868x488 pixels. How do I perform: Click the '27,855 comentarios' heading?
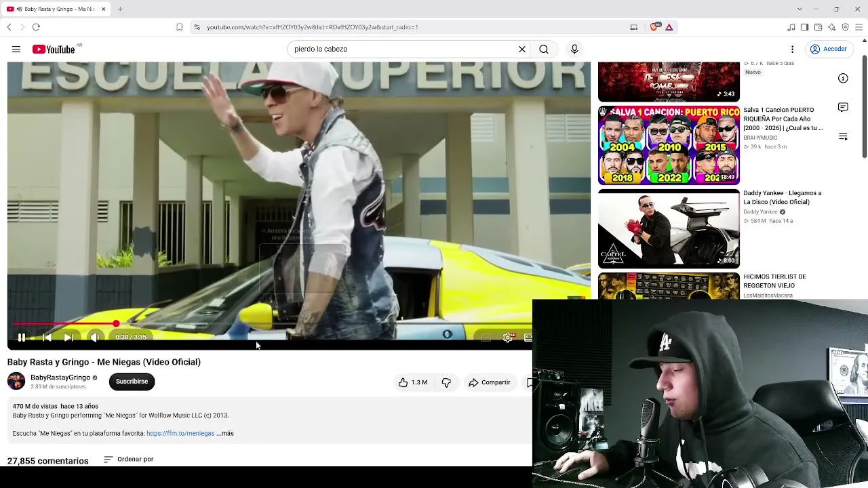48,461
